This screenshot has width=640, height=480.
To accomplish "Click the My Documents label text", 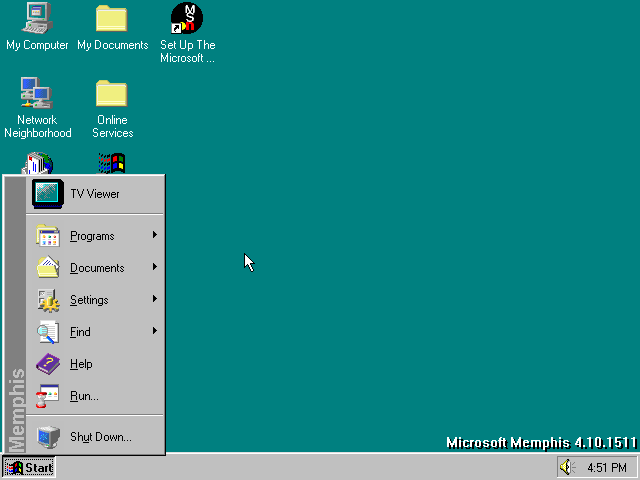I will (x=113, y=45).
